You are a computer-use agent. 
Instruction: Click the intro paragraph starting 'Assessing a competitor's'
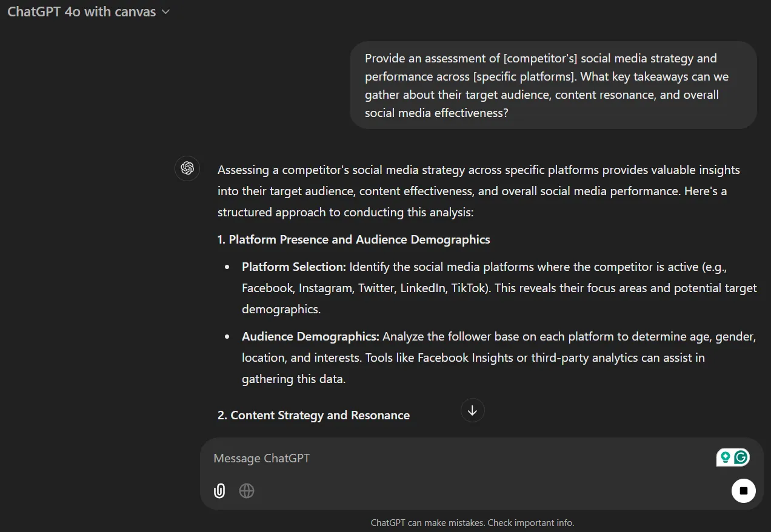[x=479, y=191]
